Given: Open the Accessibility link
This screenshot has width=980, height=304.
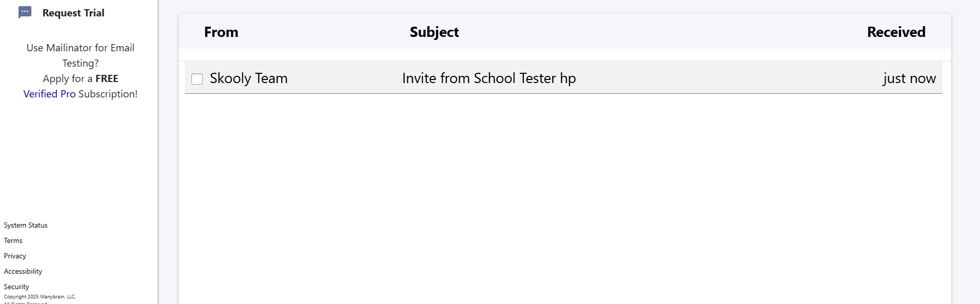Looking at the screenshot, I should pyautogui.click(x=23, y=272).
